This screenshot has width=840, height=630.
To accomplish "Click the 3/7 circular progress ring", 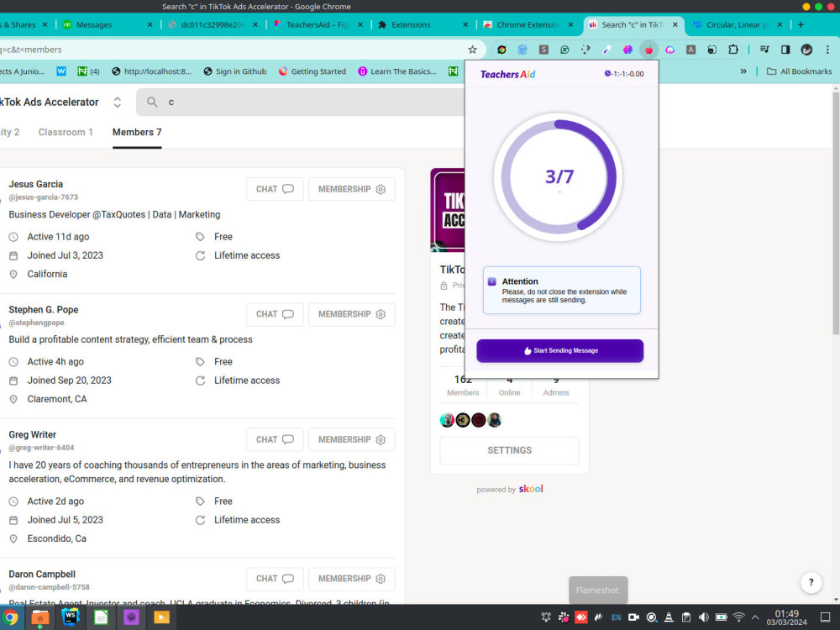I will tap(561, 176).
